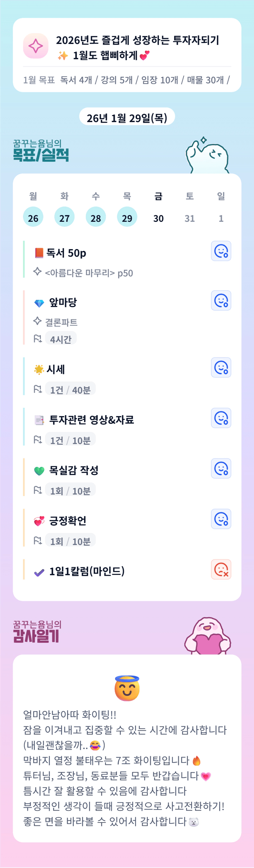
Task: Click the 1건 / 40분 tag under 시세
Action: click(x=70, y=389)
